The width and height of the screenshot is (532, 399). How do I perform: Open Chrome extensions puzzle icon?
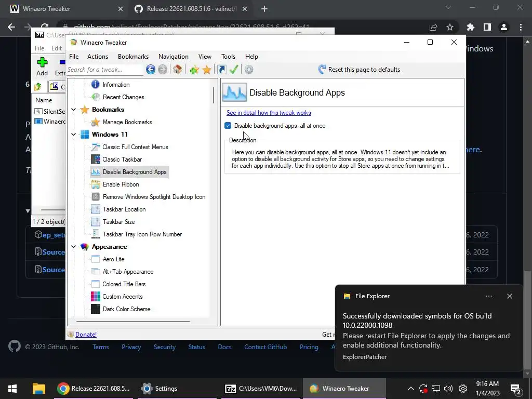pyautogui.click(x=471, y=27)
